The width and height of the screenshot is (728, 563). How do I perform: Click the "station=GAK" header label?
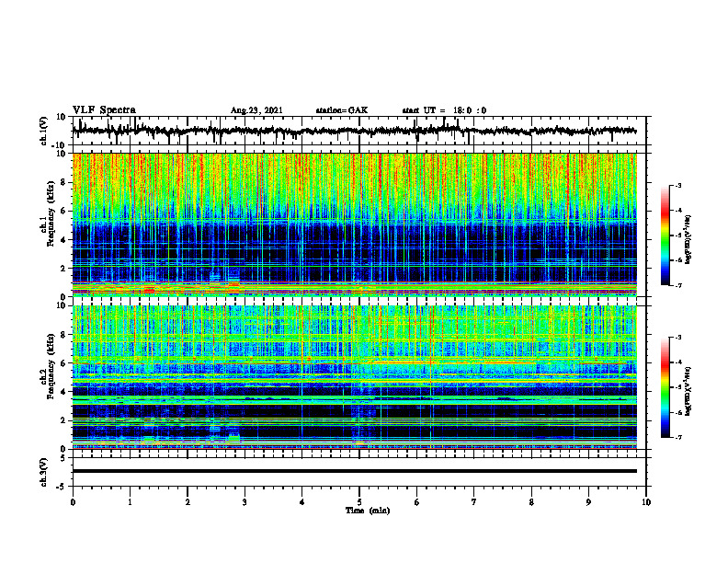tap(342, 110)
